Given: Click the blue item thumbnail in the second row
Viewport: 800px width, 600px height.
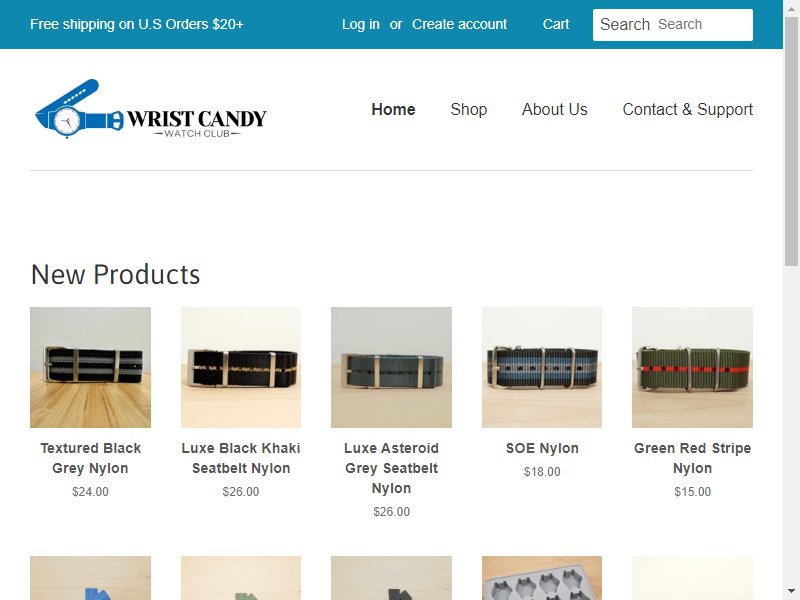Looking at the screenshot, I should point(90,578).
